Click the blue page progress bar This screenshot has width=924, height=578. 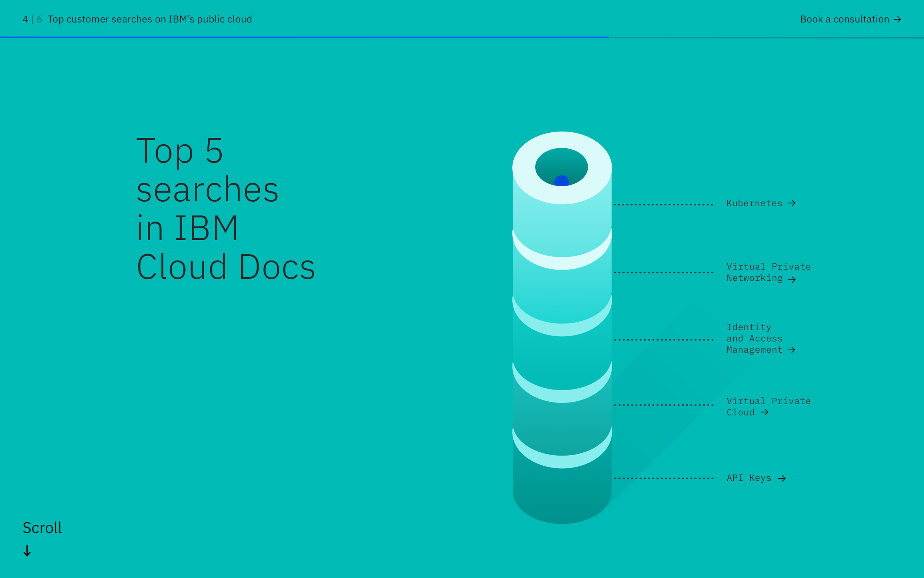click(x=304, y=37)
